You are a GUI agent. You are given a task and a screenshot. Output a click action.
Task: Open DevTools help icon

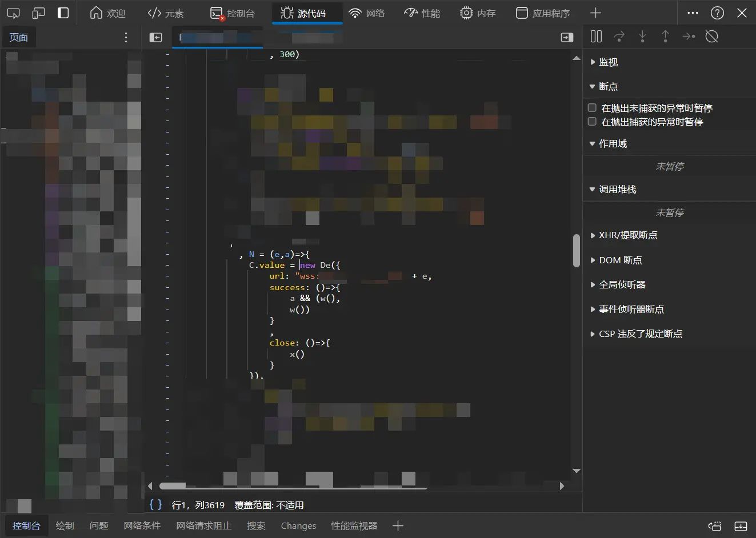coord(717,13)
